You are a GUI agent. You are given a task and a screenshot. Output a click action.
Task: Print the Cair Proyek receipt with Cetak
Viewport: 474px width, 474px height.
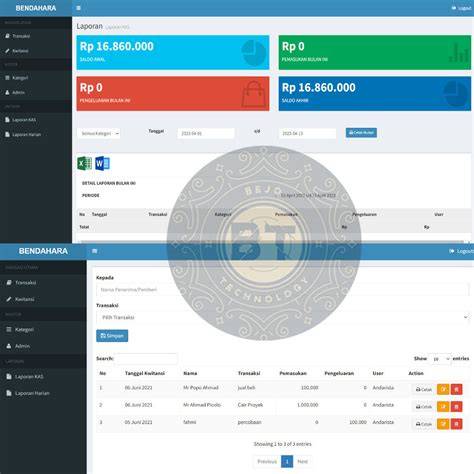coord(424,407)
